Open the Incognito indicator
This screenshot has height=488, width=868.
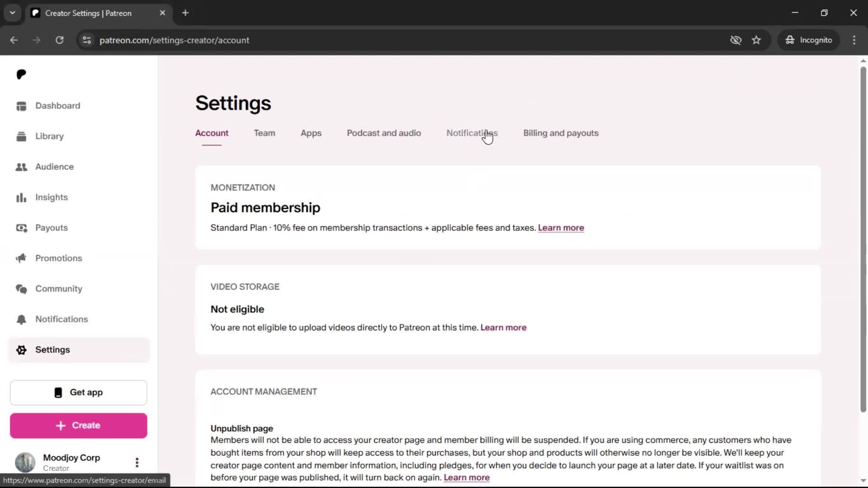click(808, 40)
